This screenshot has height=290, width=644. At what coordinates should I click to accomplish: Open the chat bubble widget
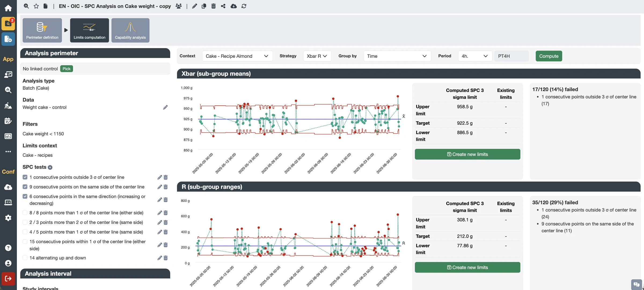pos(636,284)
